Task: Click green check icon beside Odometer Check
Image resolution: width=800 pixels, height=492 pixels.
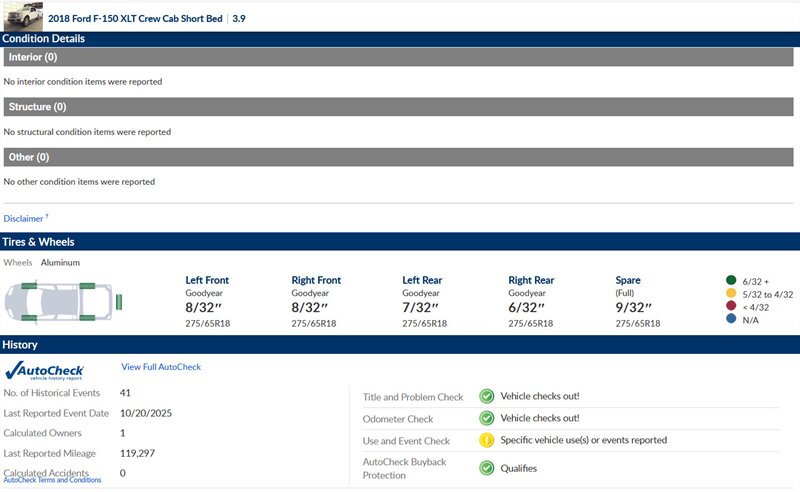Action: click(487, 418)
